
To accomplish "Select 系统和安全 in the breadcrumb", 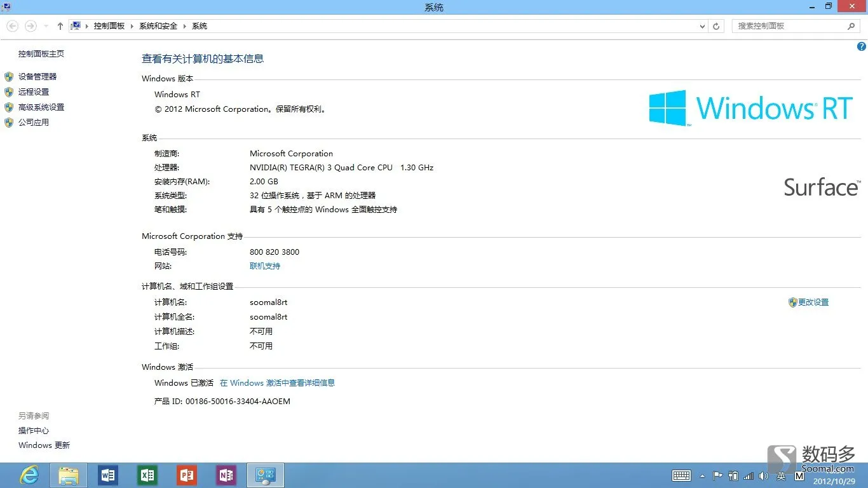I will (x=158, y=26).
